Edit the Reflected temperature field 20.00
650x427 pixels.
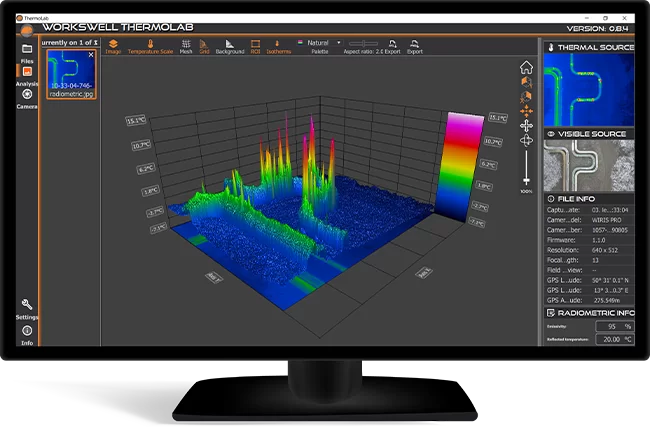(614, 339)
